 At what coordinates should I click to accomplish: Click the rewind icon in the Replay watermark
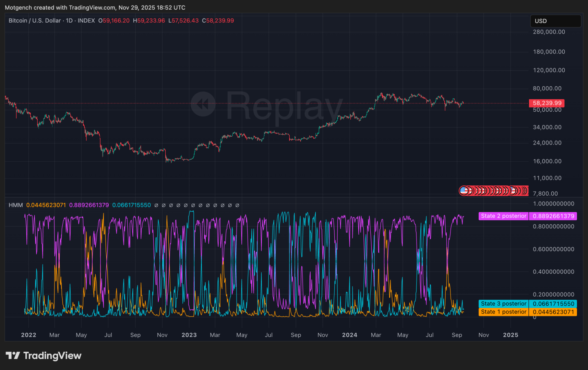(x=203, y=104)
